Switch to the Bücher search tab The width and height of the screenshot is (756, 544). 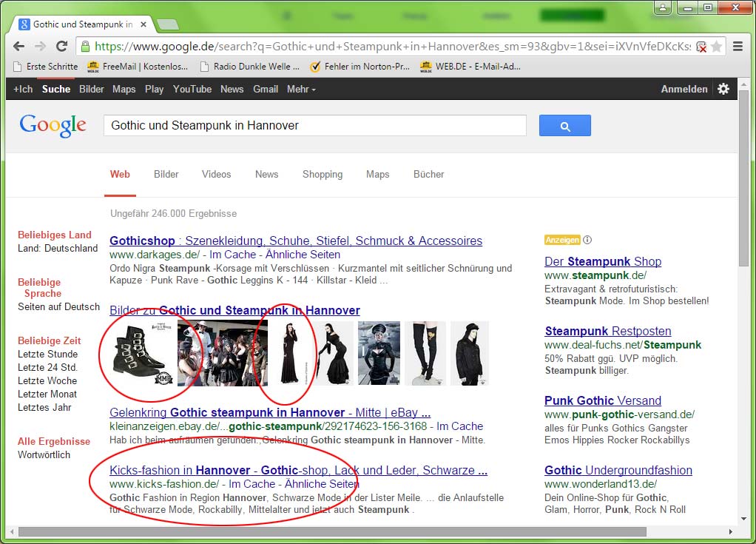tap(428, 175)
